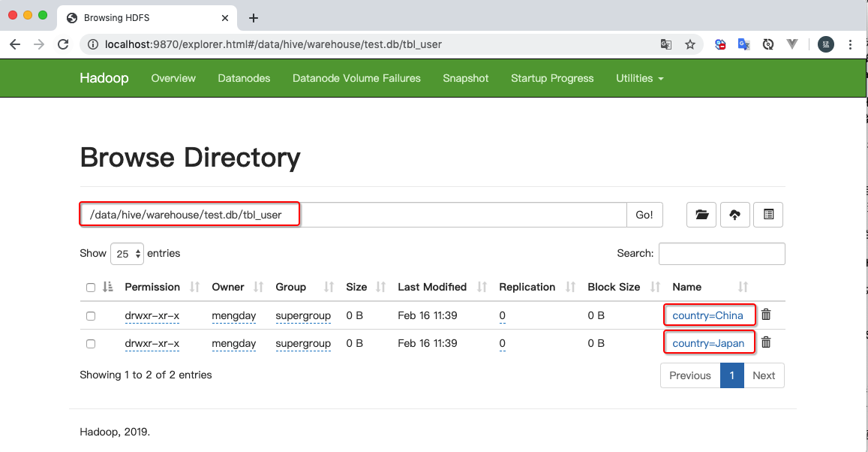Click 'Showing 1 to 2 of 2 entries' text
The image size is (868, 452).
146,375
